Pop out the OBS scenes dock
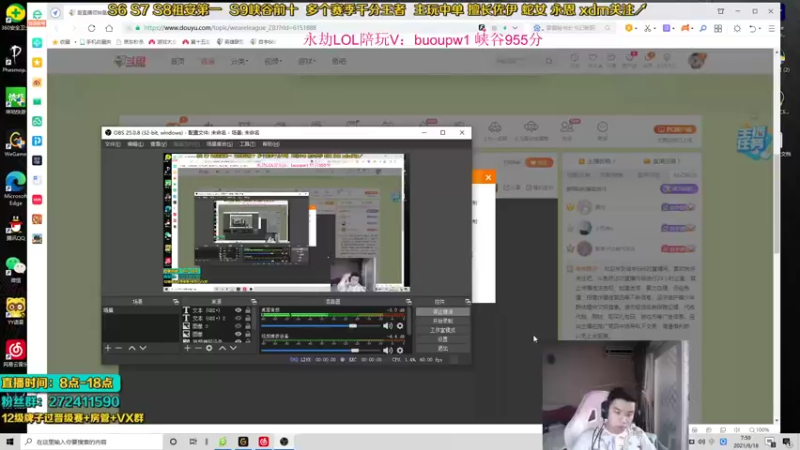 [176, 302]
